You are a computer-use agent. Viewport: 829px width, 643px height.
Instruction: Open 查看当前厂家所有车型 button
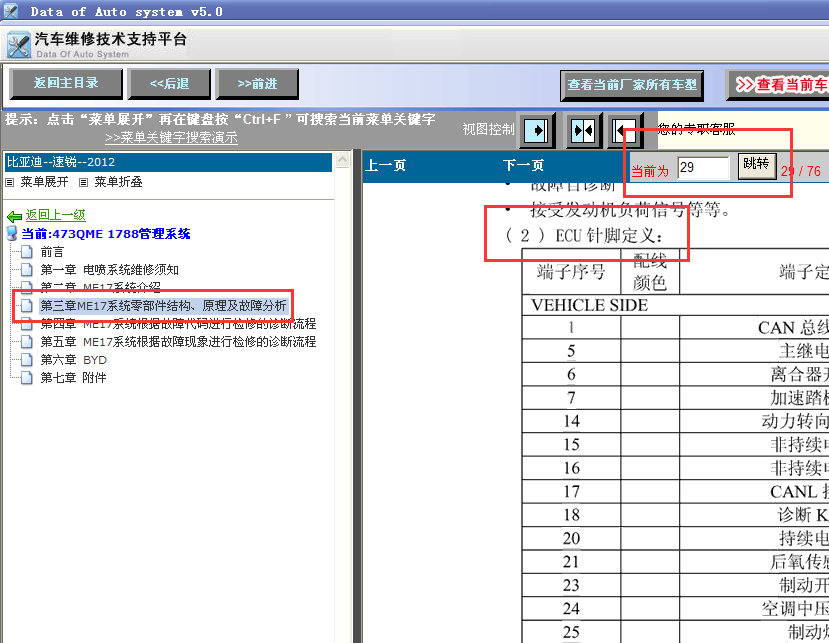coord(632,85)
